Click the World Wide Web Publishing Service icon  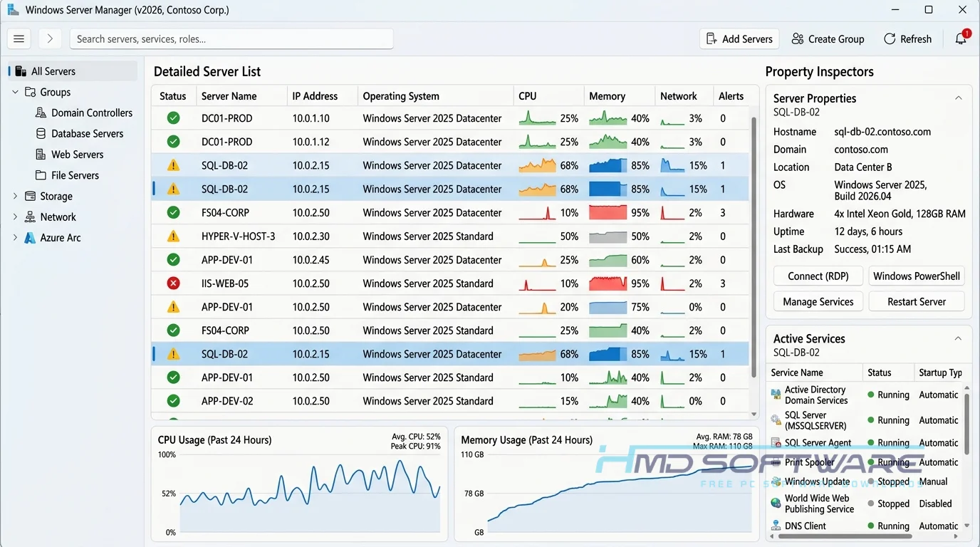776,504
